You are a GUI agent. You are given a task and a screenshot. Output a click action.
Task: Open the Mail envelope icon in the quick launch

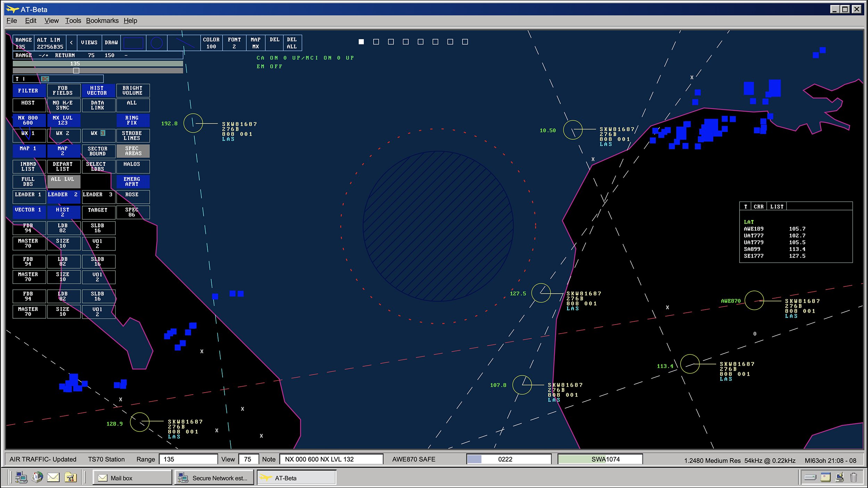pos(53,477)
